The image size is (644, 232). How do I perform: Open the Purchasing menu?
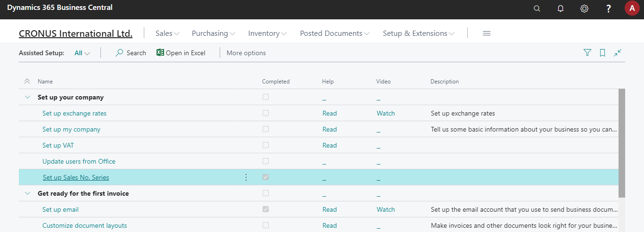pyautogui.click(x=213, y=33)
